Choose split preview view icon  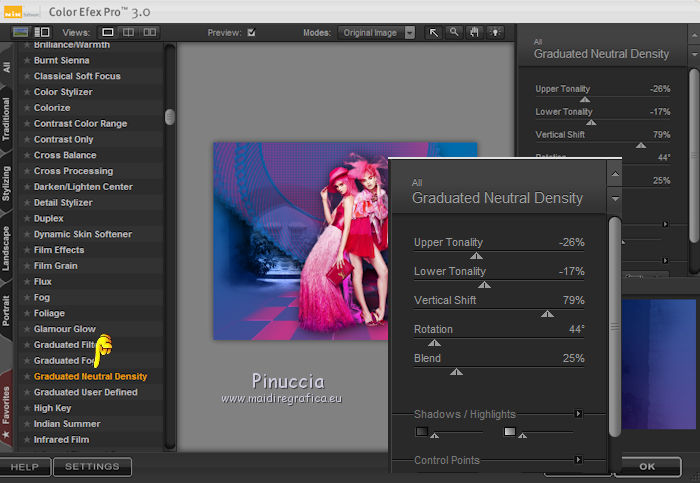point(127,32)
